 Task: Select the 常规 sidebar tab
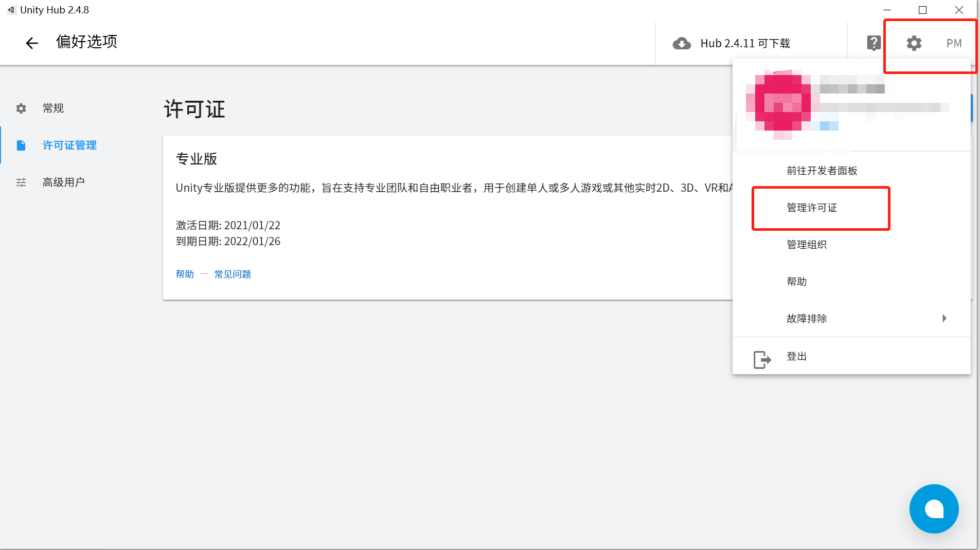click(x=53, y=108)
